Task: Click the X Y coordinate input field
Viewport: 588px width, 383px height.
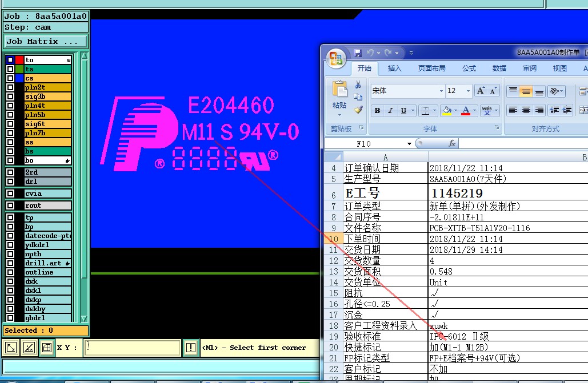Action: click(x=132, y=348)
